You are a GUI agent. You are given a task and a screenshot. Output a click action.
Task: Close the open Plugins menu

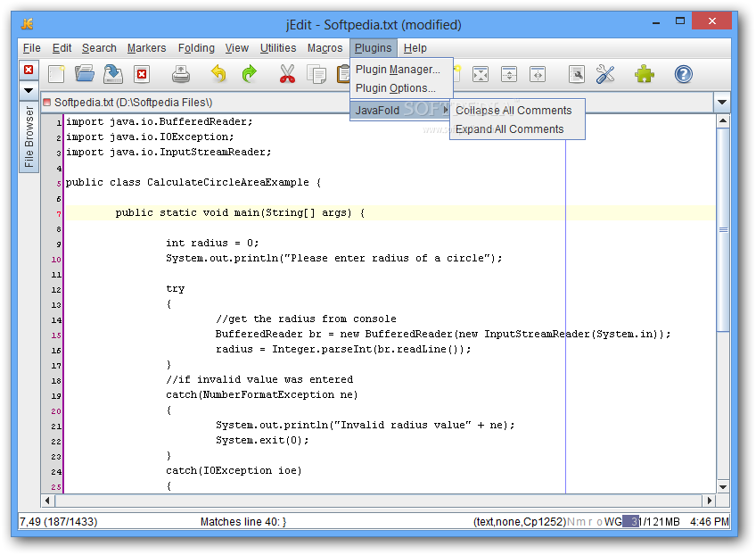point(374,48)
